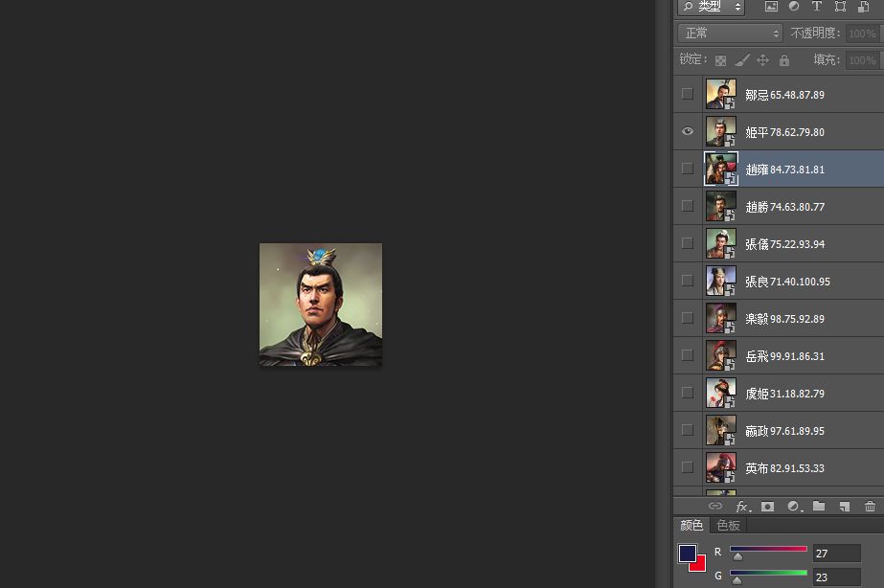This screenshot has height=588, width=884.
Task: Lock image pixels brush icon
Action: point(742,60)
